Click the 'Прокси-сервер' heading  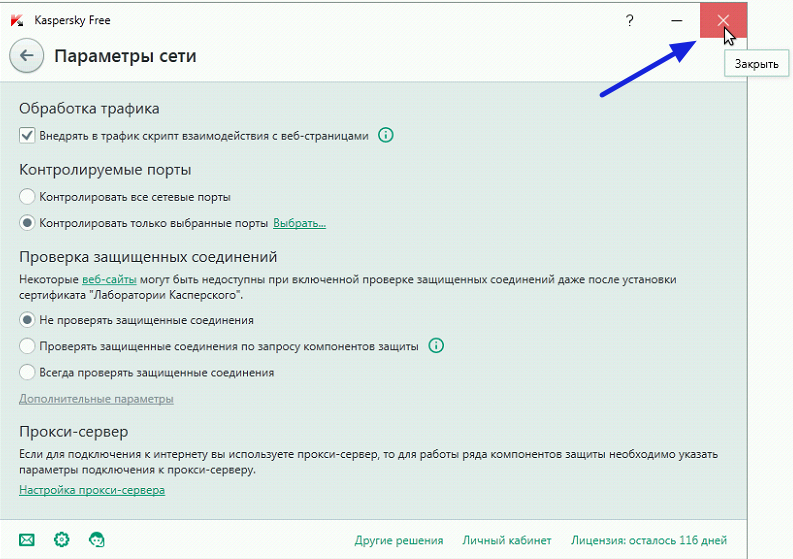[74, 432]
